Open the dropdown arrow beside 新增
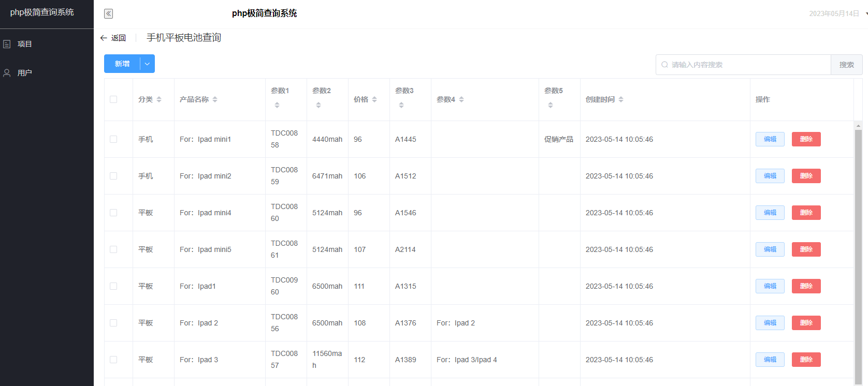The image size is (868, 386). click(x=147, y=64)
